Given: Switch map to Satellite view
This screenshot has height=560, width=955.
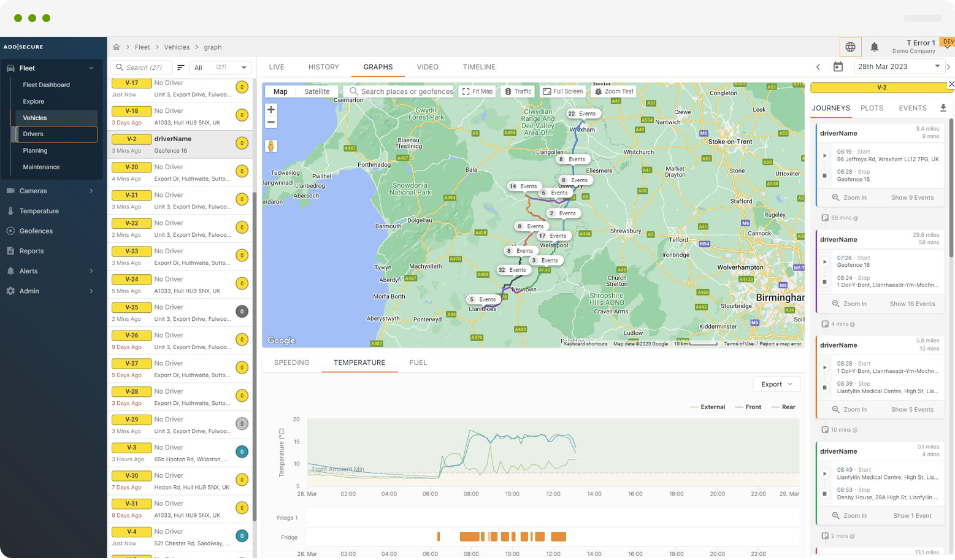Looking at the screenshot, I should [316, 91].
